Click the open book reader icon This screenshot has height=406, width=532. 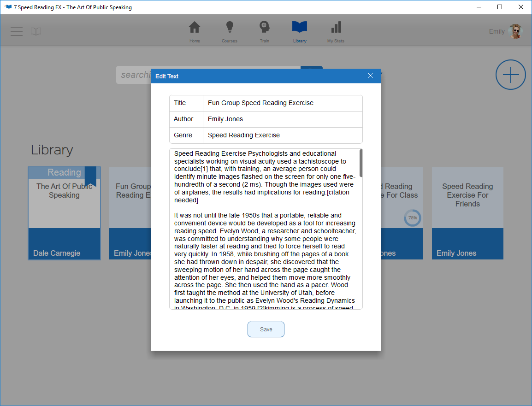36,31
